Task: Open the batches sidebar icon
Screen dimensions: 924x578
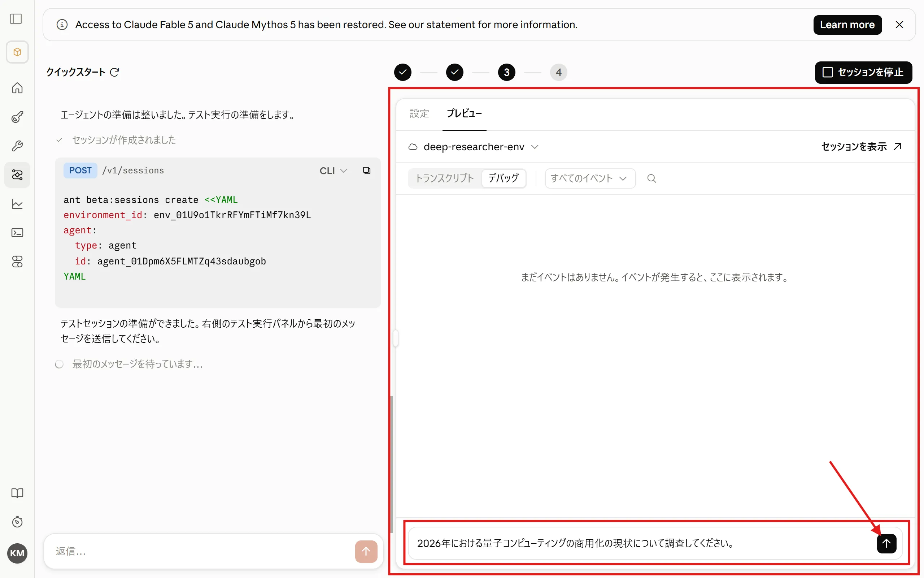Action: (x=17, y=262)
